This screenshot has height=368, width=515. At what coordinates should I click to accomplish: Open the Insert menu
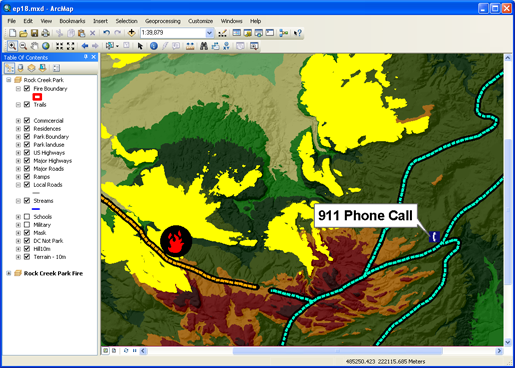pyautogui.click(x=100, y=21)
